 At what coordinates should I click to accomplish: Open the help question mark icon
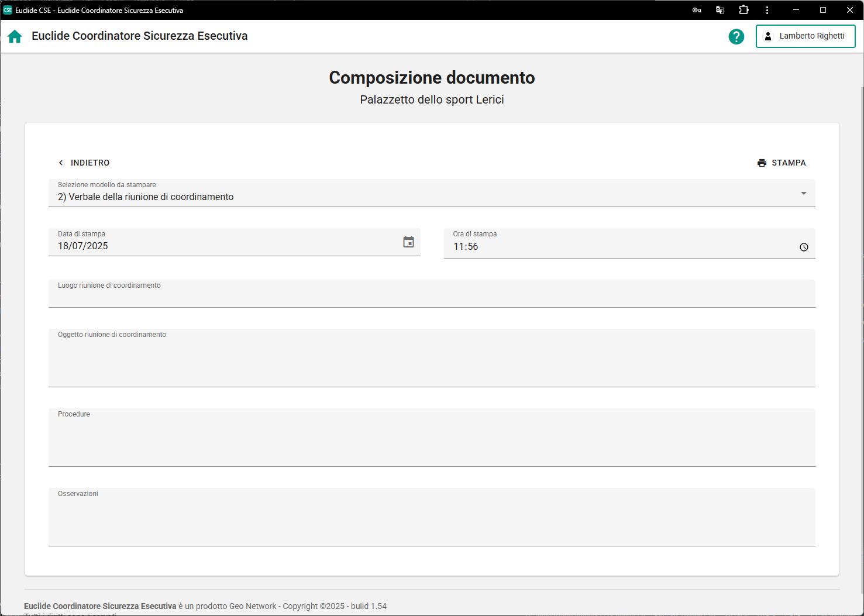click(736, 36)
